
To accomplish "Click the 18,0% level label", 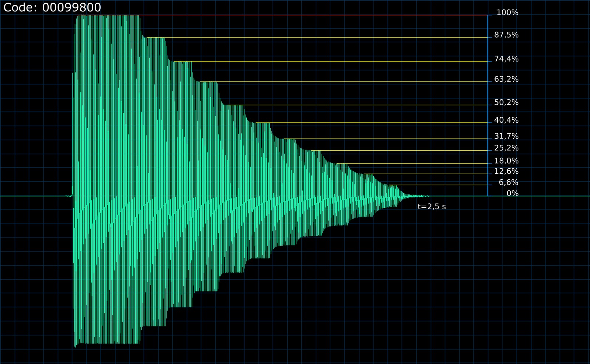I will pos(506,161).
